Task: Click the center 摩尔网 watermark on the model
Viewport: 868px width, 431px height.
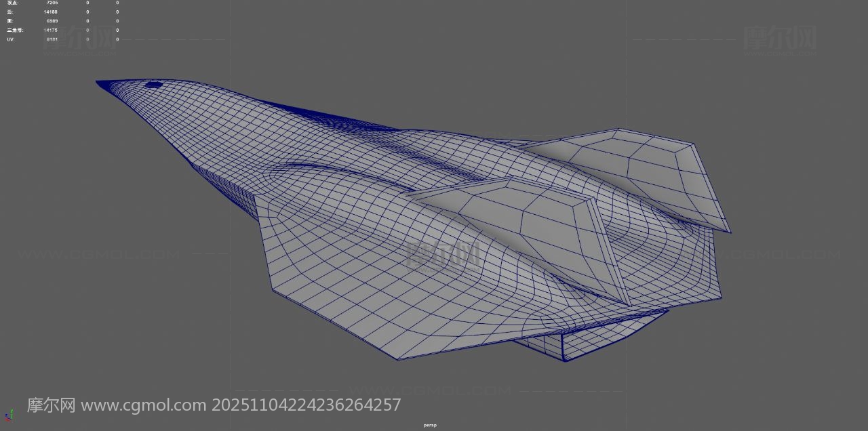Action: coord(444,255)
